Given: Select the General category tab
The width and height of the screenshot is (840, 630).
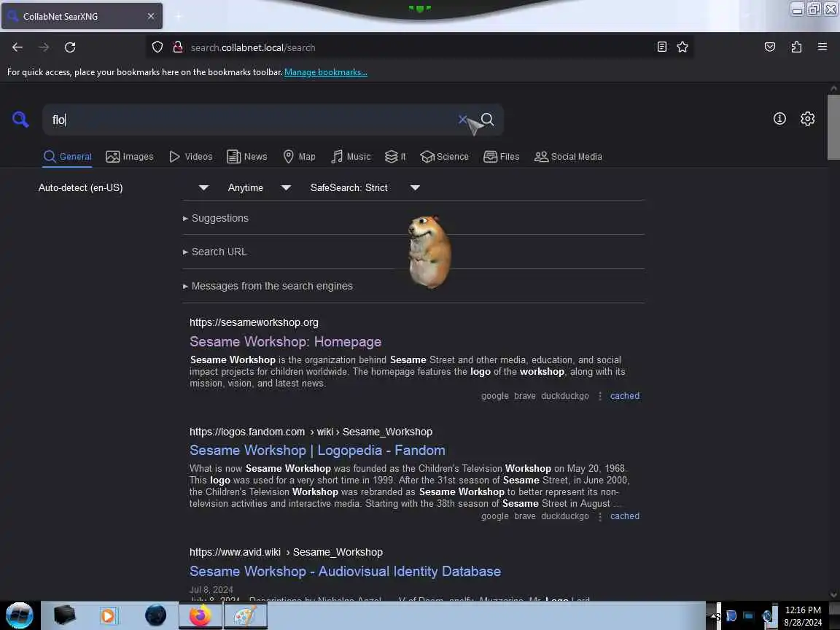Looking at the screenshot, I should click(x=68, y=157).
